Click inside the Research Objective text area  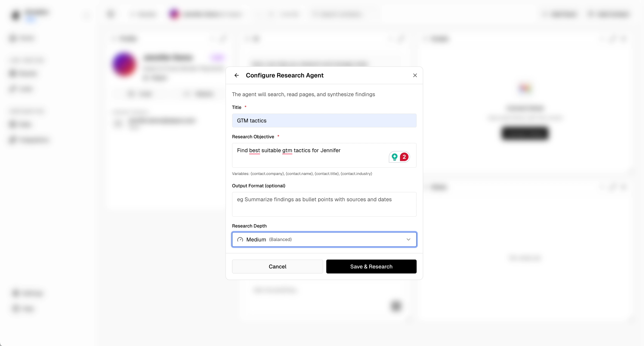(308, 155)
